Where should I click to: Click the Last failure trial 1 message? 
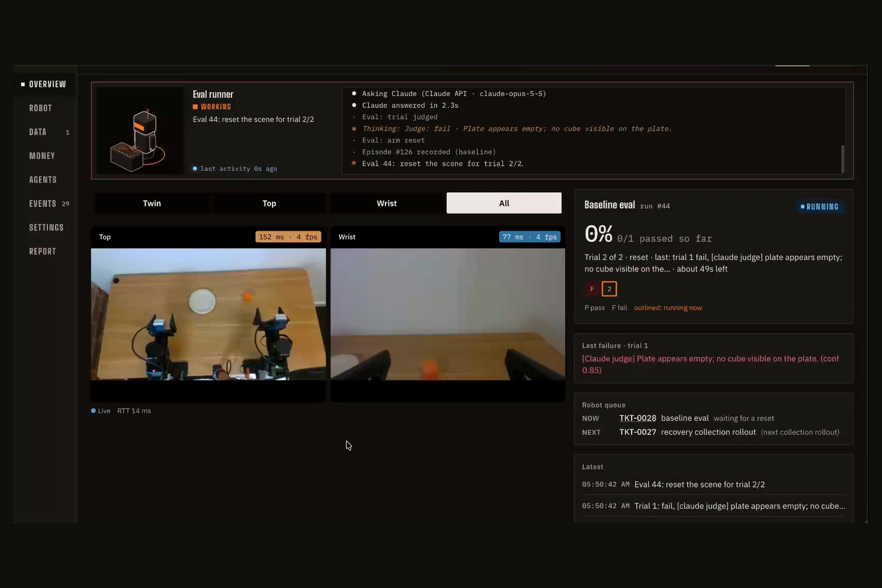710,364
